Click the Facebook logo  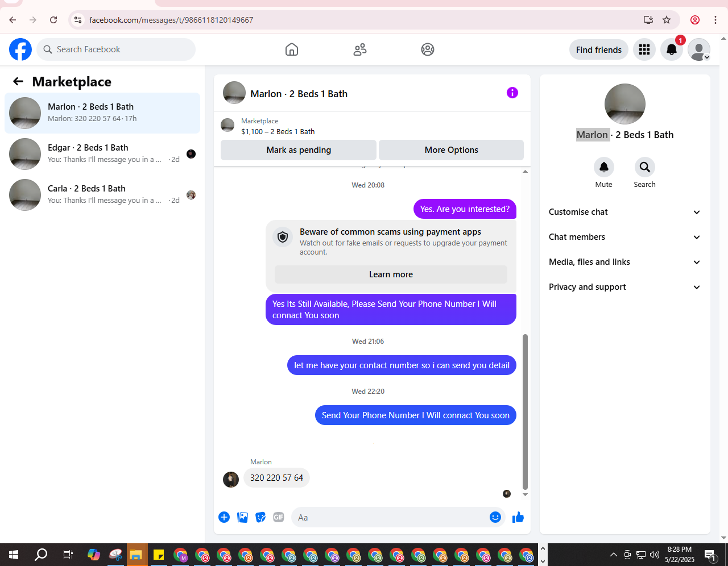click(x=20, y=49)
